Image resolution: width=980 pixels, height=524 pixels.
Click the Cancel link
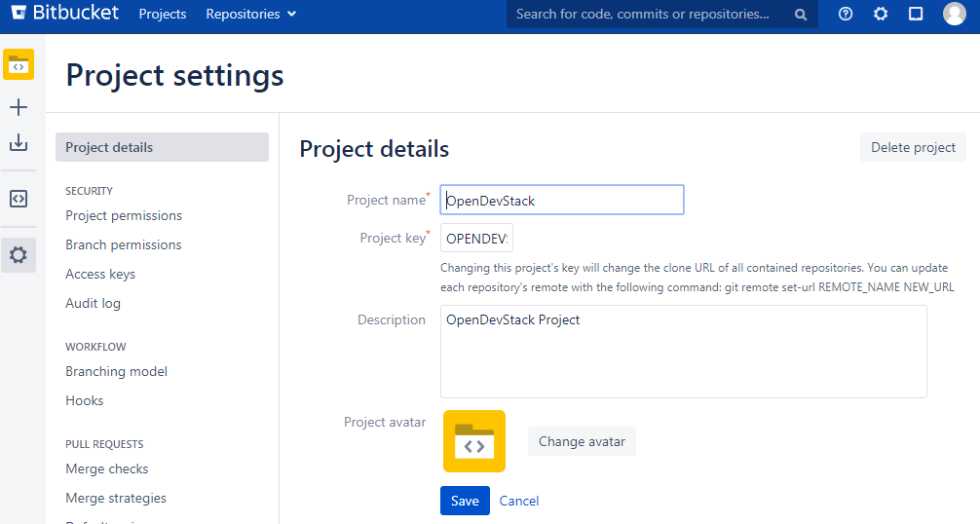519,501
